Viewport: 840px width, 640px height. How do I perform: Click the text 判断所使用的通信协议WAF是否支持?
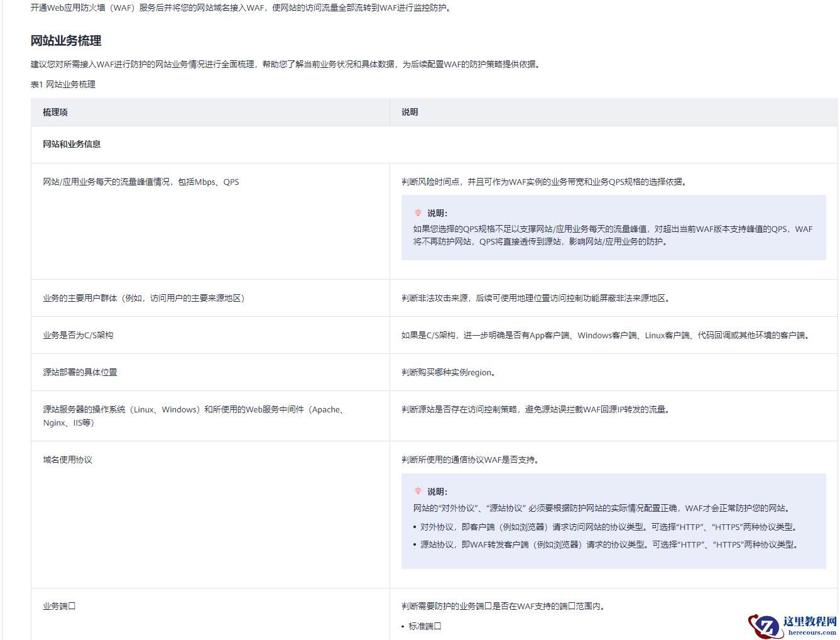click(x=471, y=460)
